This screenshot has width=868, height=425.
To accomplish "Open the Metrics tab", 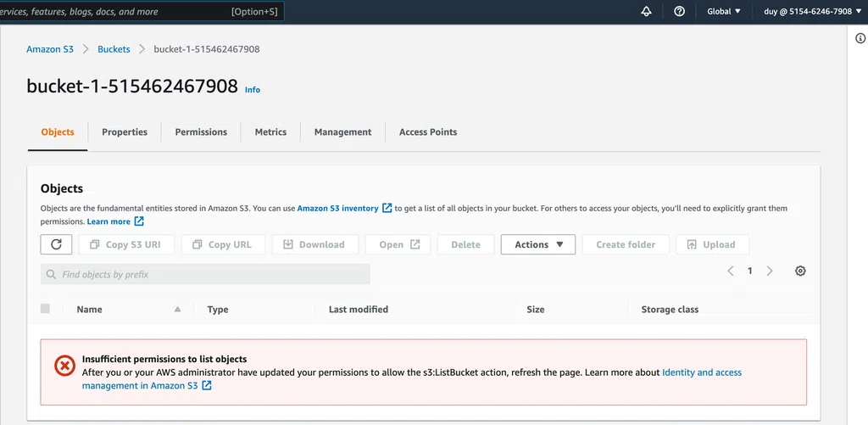I will [270, 131].
